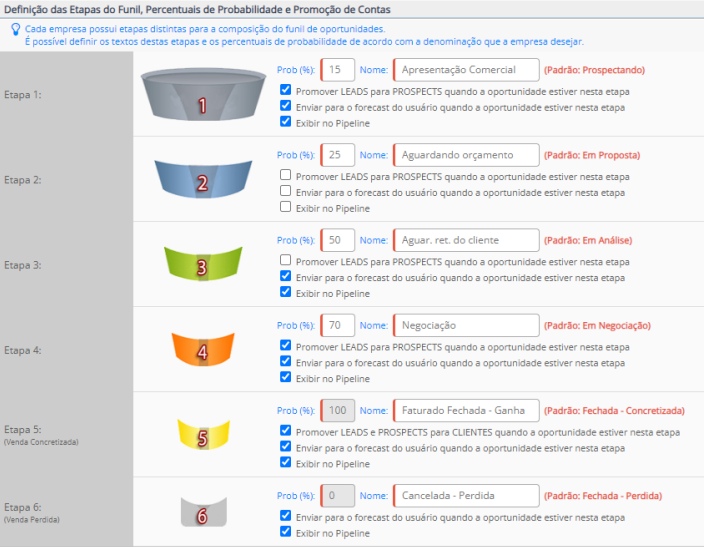Click the Prob field showing 70
The height and width of the screenshot is (547, 706).
[x=338, y=325]
